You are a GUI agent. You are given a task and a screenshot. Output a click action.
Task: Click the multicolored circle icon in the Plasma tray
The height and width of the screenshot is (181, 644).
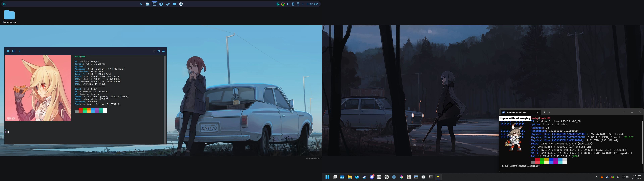coord(283,4)
